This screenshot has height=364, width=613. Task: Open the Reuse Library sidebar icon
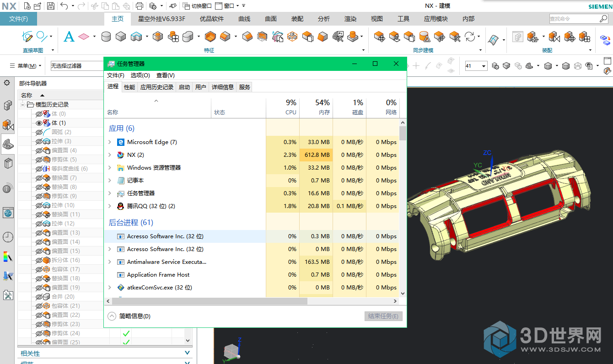(x=8, y=163)
